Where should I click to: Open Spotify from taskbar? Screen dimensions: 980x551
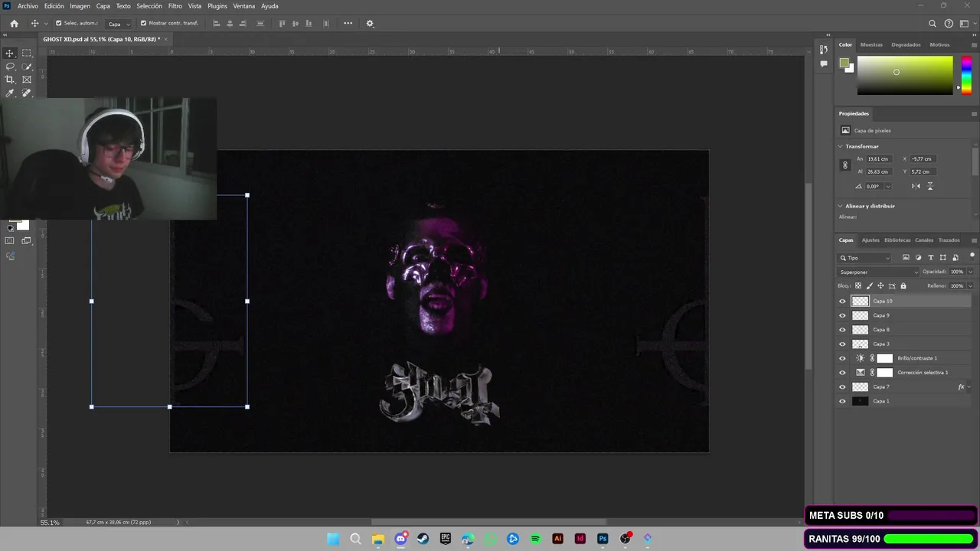click(535, 539)
